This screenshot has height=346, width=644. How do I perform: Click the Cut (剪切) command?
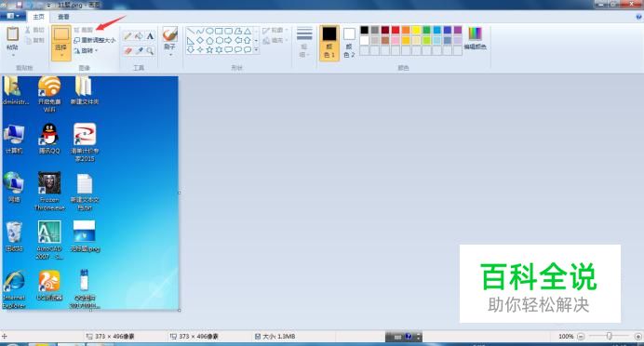pyautogui.click(x=35, y=30)
